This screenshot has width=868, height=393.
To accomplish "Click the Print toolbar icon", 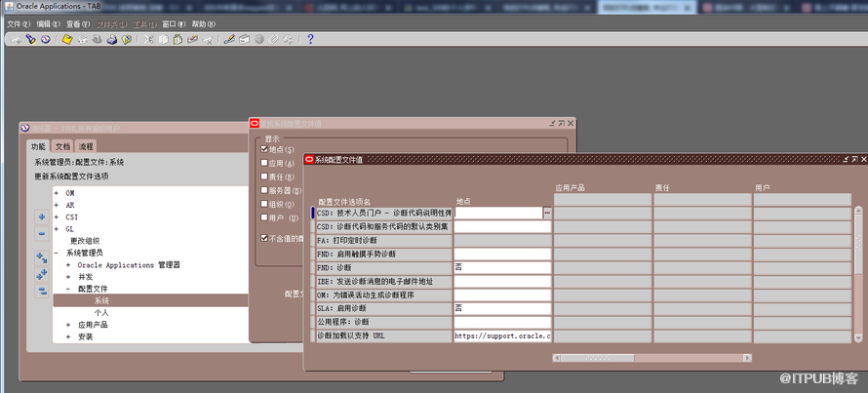I will (x=111, y=40).
